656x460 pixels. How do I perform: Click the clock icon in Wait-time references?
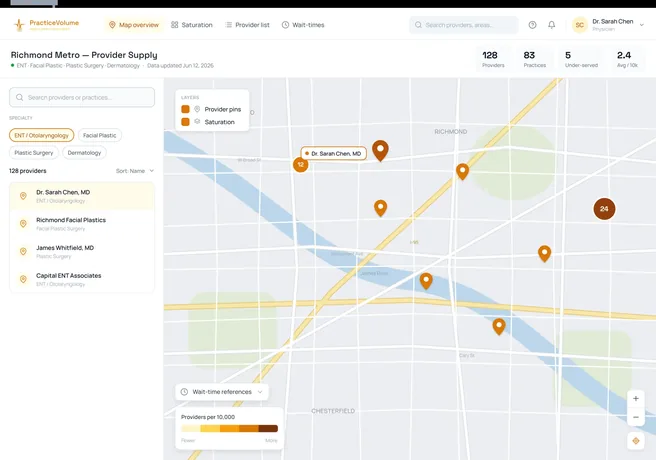tap(184, 392)
